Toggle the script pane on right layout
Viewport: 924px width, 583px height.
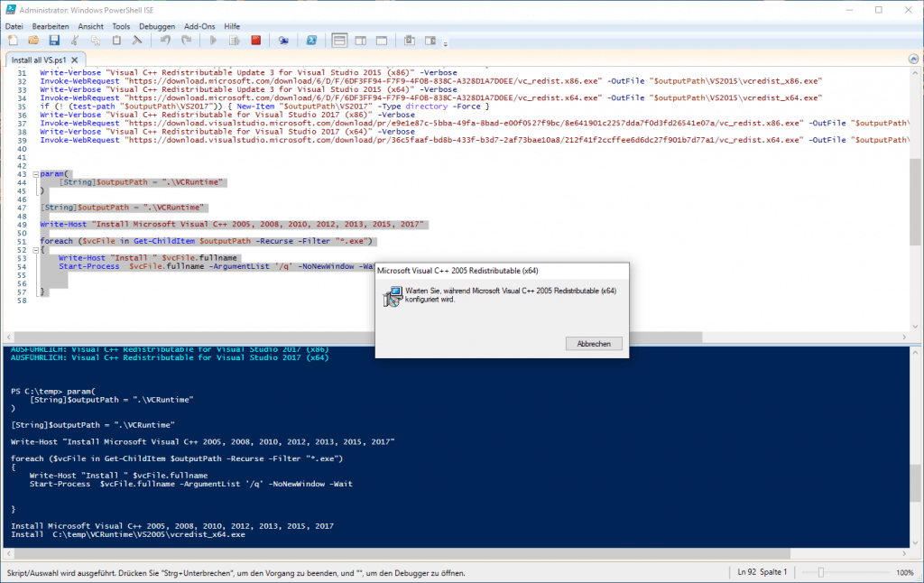pos(360,41)
